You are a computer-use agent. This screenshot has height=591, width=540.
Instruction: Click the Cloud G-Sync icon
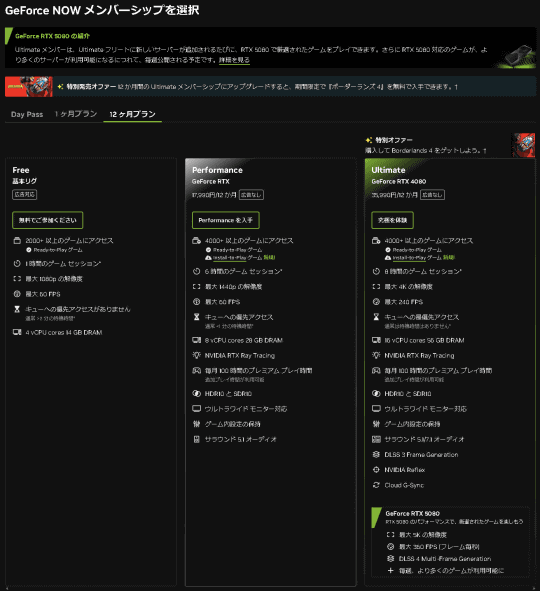(376, 485)
